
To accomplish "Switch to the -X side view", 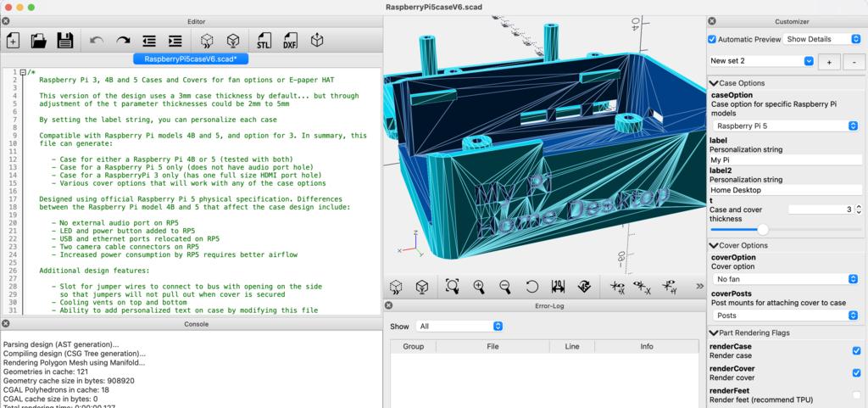I will pos(643,286).
